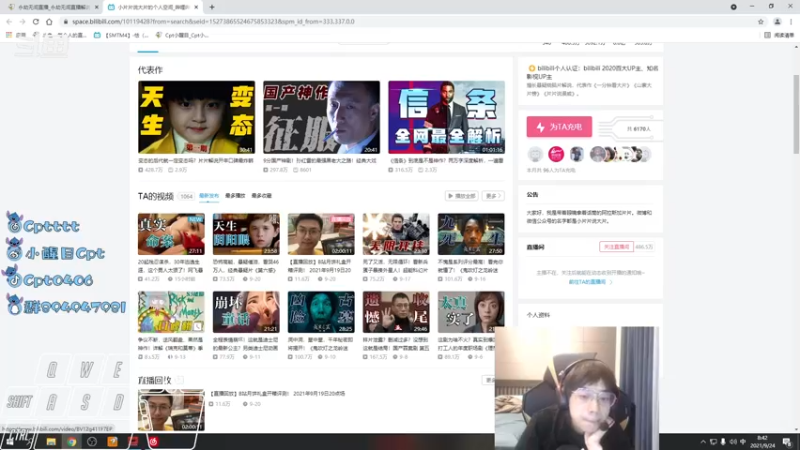Select the 最新发布 sort tab
800x450 pixels.
tap(209, 196)
